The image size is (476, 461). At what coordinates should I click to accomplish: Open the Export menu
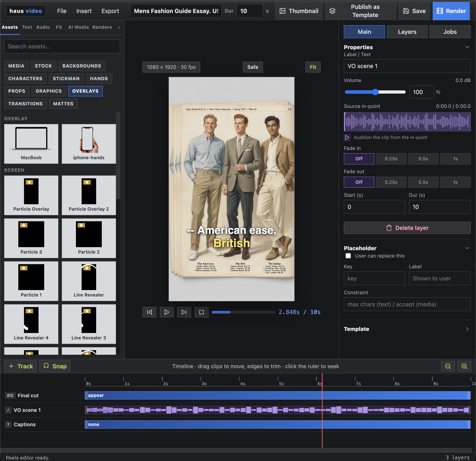point(110,11)
